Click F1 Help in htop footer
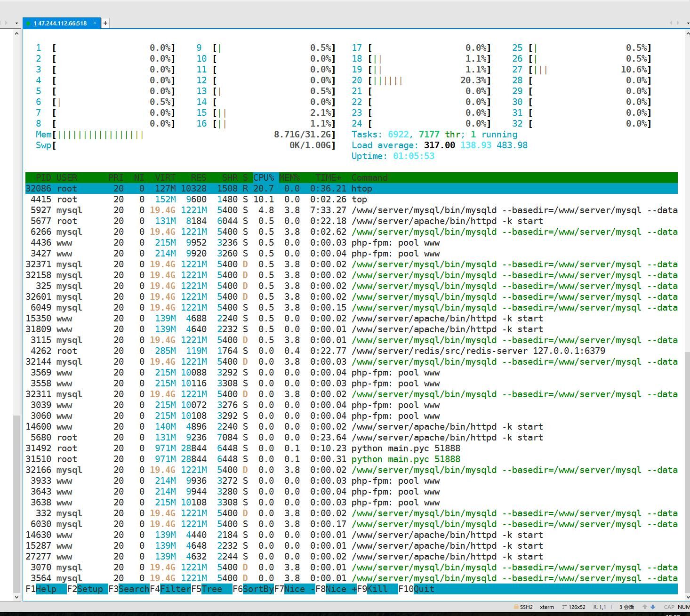Viewport: 690px width, 616px height. coord(46,589)
